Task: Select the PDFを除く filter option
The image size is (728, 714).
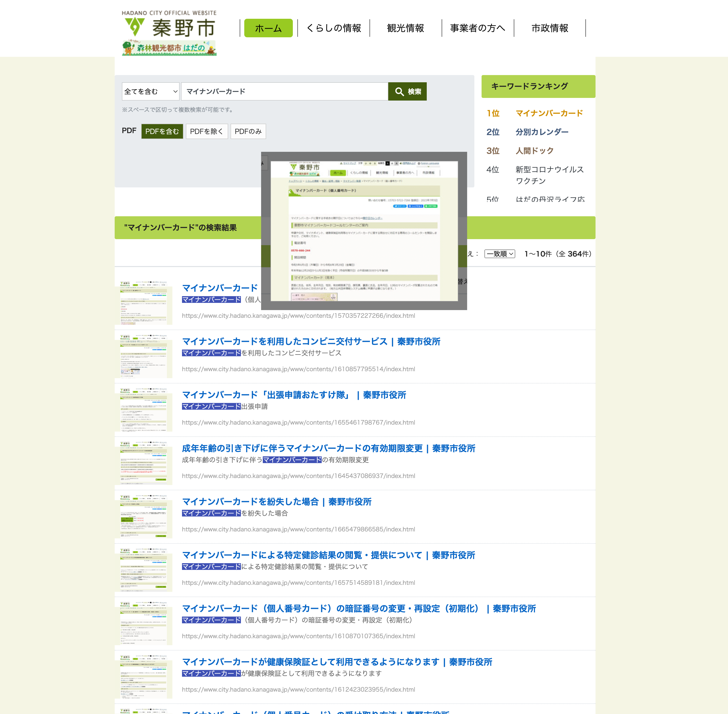Action: (207, 131)
